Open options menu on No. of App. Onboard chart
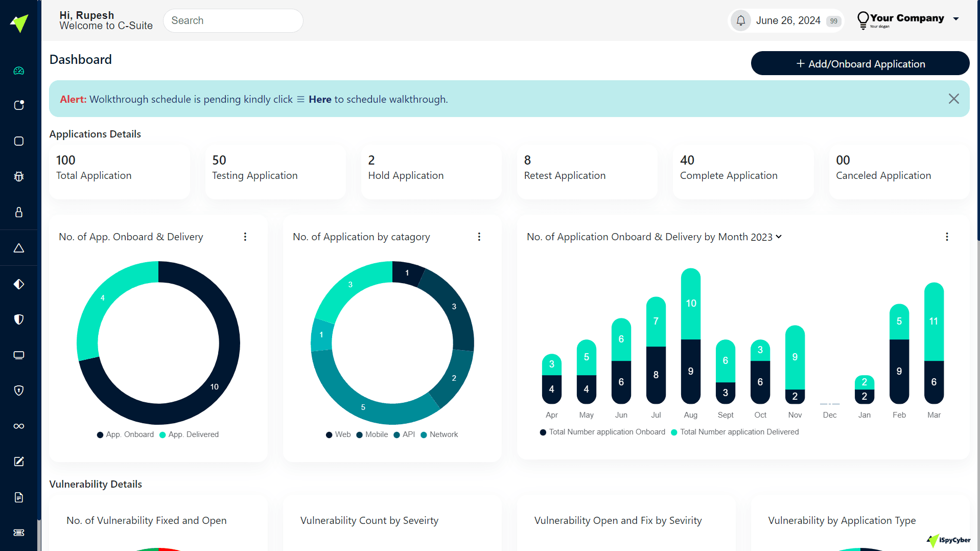The height and width of the screenshot is (551, 980). coord(245,237)
